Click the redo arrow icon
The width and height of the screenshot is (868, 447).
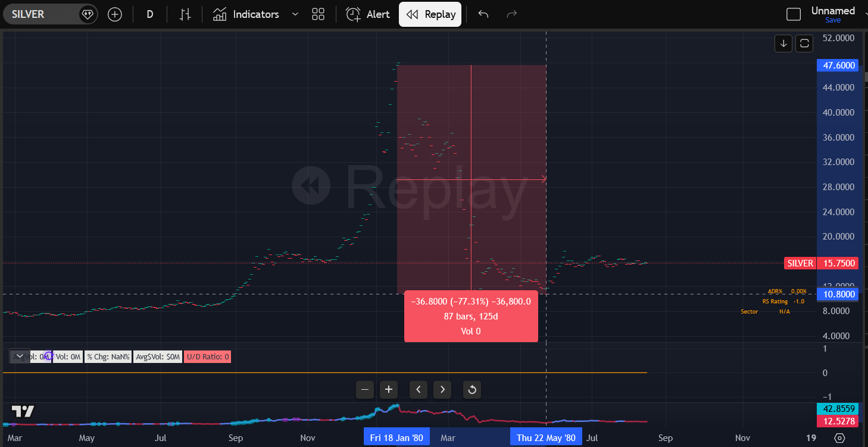point(511,14)
